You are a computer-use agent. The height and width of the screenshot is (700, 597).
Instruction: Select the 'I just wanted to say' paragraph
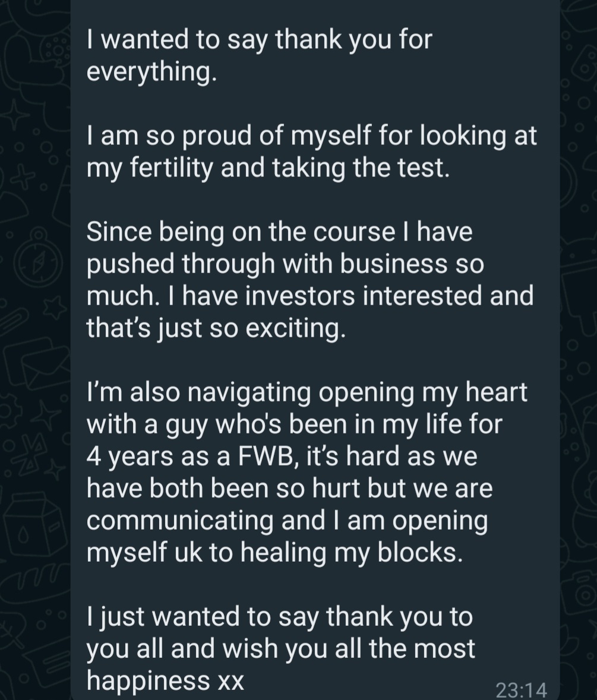click(280, 649)
